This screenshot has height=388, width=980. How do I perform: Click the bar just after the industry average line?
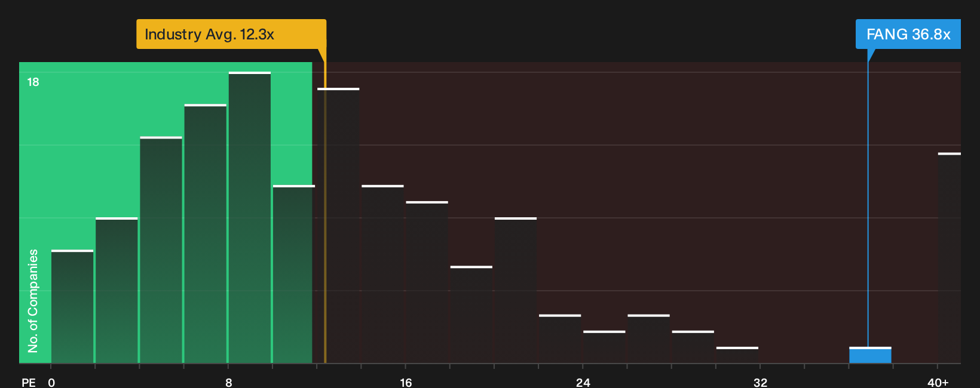[338, 226]
